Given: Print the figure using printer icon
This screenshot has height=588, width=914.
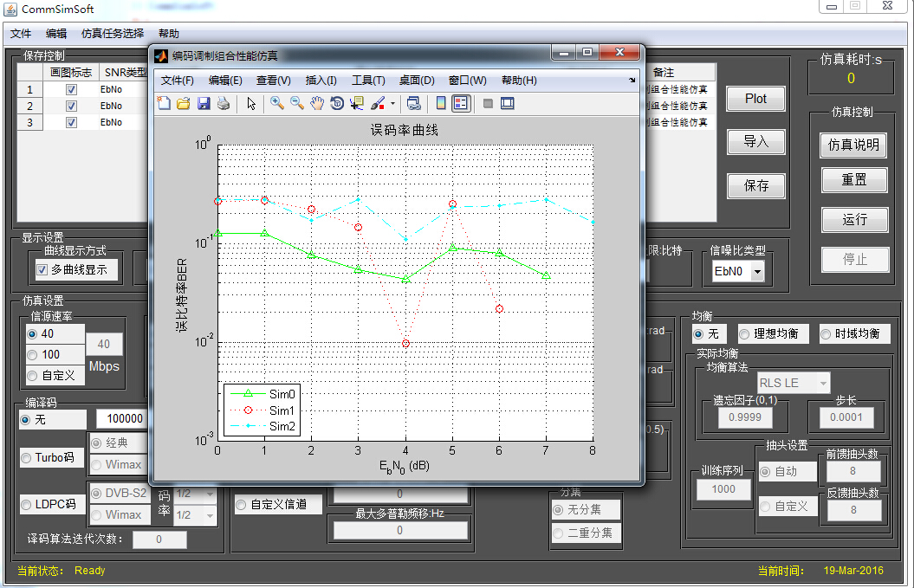Looking at the screenshot, I should [x=224, y=104].
